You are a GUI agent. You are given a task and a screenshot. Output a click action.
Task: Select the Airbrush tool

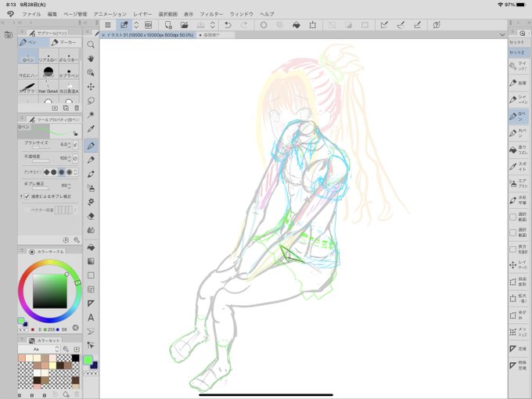coord(91,188)
